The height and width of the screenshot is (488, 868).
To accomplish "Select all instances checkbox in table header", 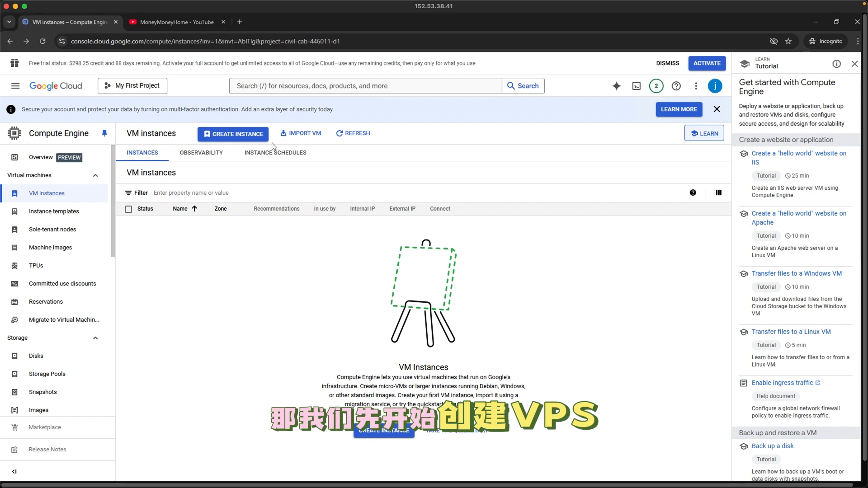I will [128, 209].
